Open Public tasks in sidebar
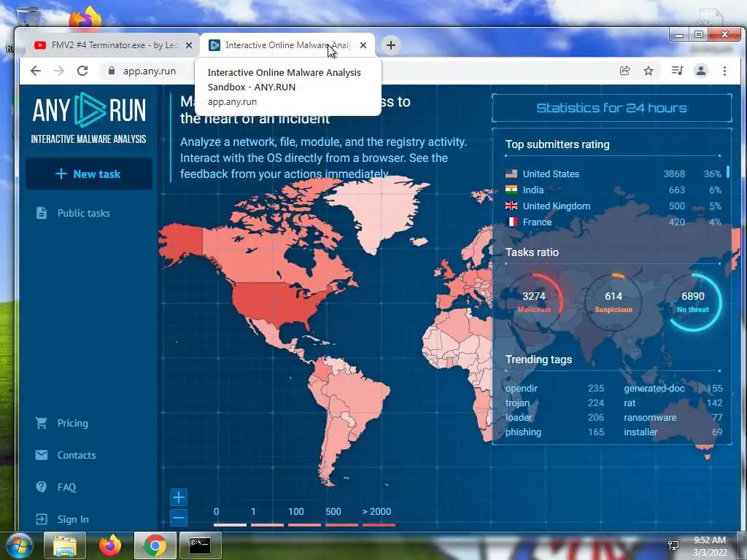Image resolution: width=747 pixels, height=560 pixels. click(83, 213)
